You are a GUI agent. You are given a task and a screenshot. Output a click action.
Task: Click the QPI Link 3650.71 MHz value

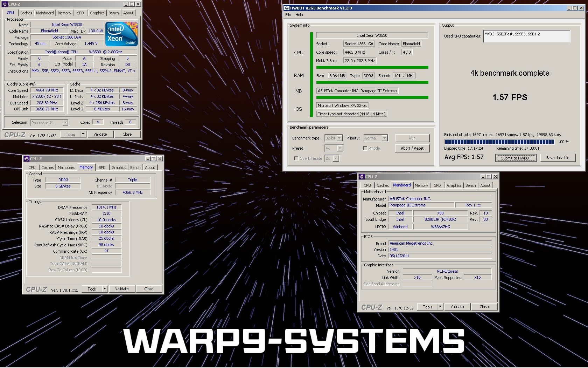[47, 109]
